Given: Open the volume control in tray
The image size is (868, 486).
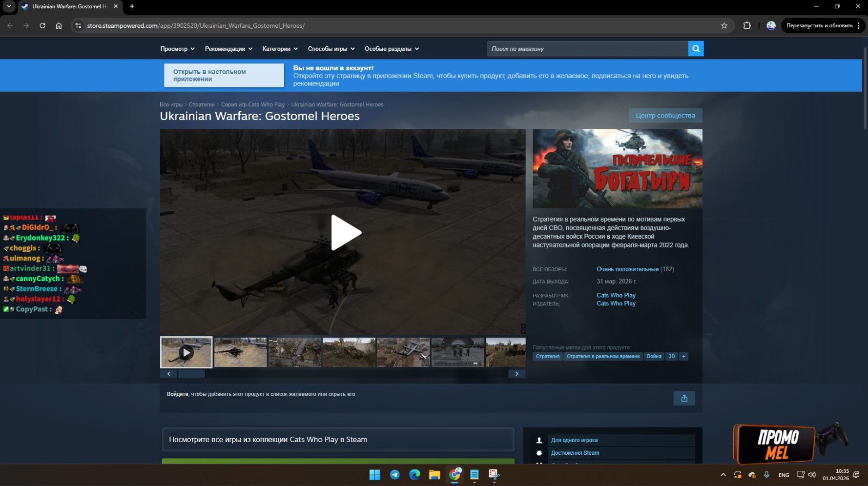Looking at the screenshot, I should (812, 475).
